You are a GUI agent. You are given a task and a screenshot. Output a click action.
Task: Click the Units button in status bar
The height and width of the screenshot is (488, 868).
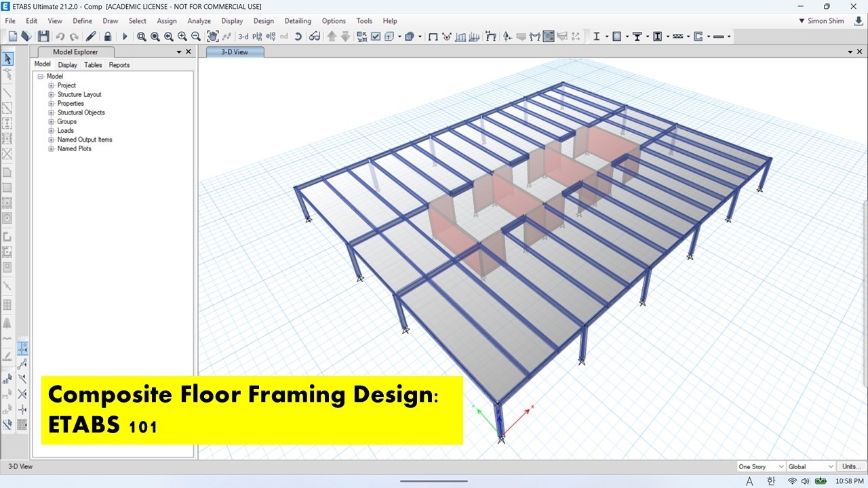click(x=850, y=466)
